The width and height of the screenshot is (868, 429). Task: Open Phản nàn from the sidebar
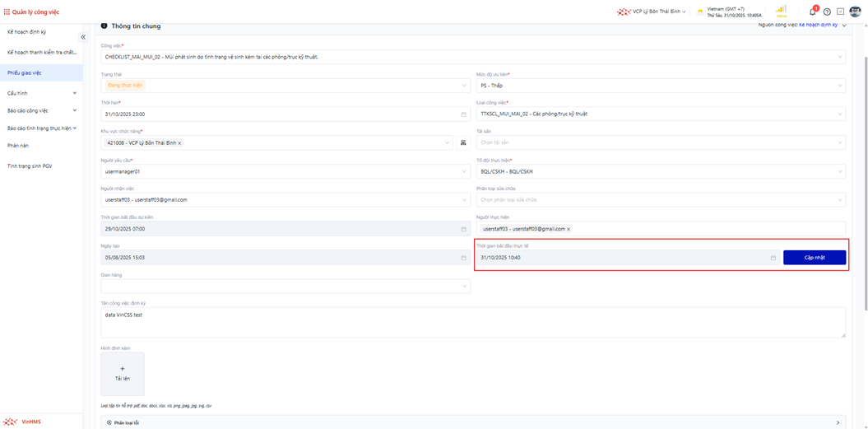18,145
